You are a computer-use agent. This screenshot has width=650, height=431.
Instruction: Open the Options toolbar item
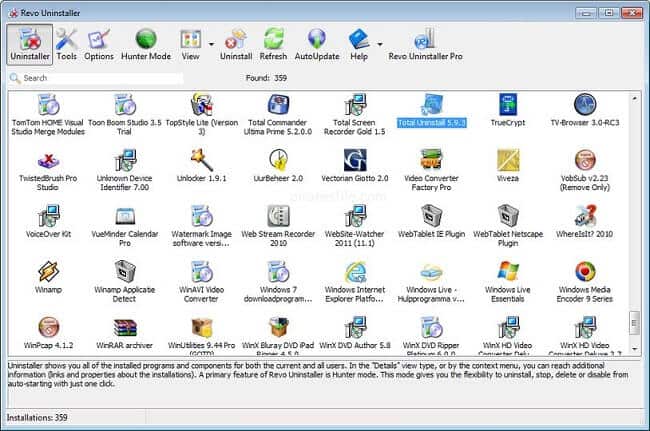pyautogui.click(x=99, y=44)
